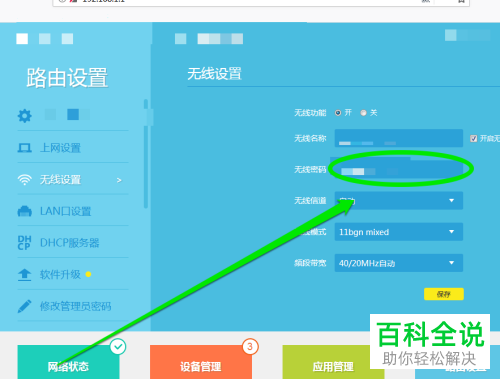Image resolution: width=500 pixels, height=379 pixels.
Task: Expand the 无线设置 chevron arrow
Action: coord(119,180)
